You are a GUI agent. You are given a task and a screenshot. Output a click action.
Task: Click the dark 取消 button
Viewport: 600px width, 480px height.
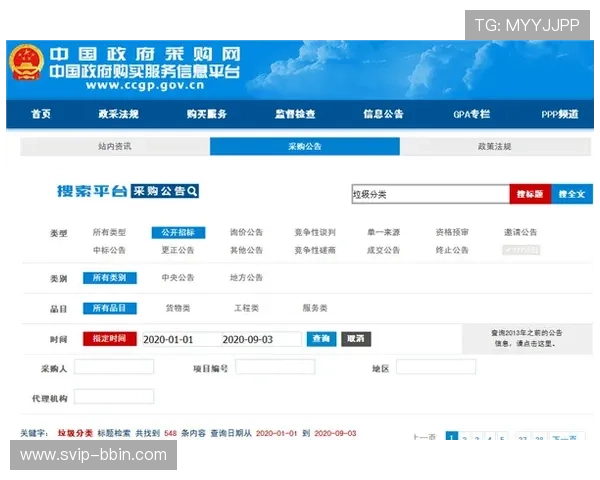point(356,339)
